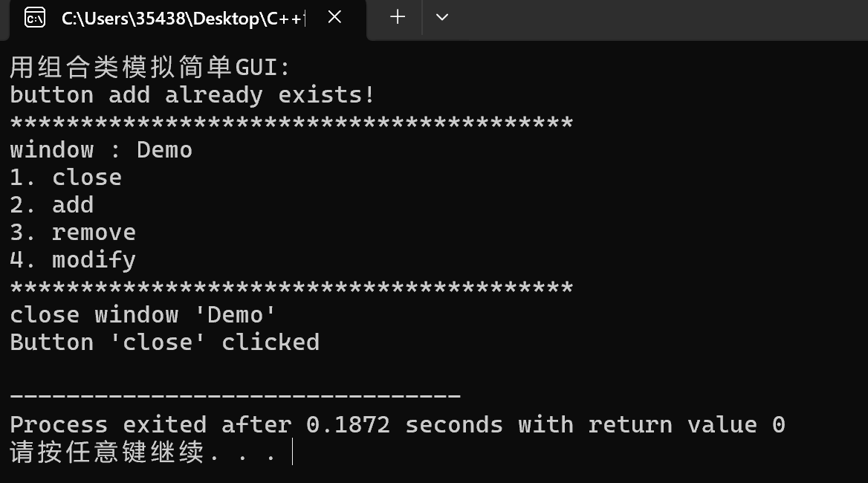
Task: Click the second asterisk separator row
Action: point(291,288)
